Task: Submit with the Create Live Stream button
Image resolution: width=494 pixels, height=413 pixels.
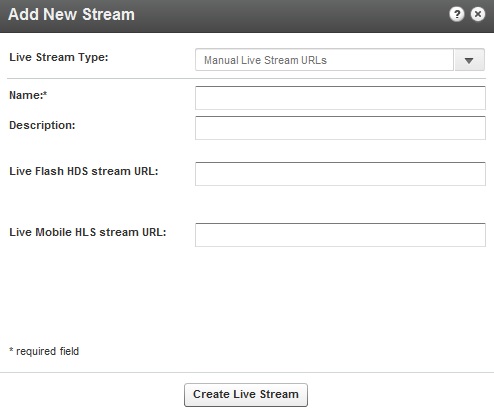Action: point(246,395)
